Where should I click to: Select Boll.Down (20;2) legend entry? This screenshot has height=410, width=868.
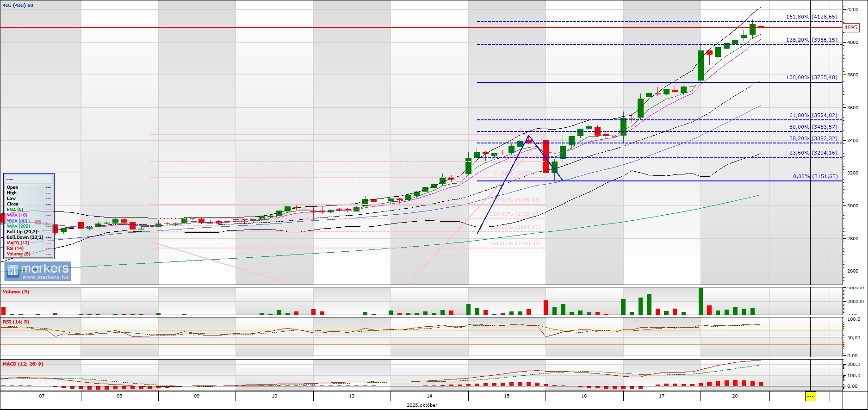click(x=25, y=237)
